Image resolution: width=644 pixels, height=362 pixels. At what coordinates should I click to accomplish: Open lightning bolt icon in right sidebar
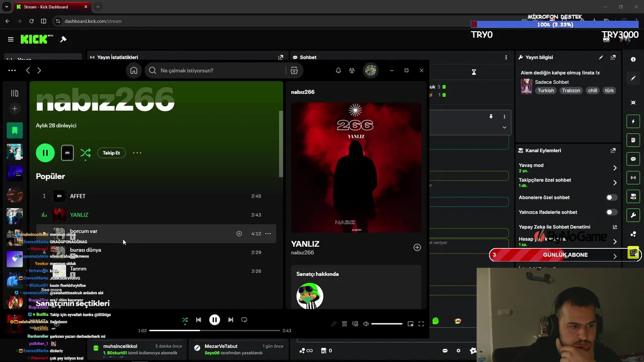pos(633,121)
